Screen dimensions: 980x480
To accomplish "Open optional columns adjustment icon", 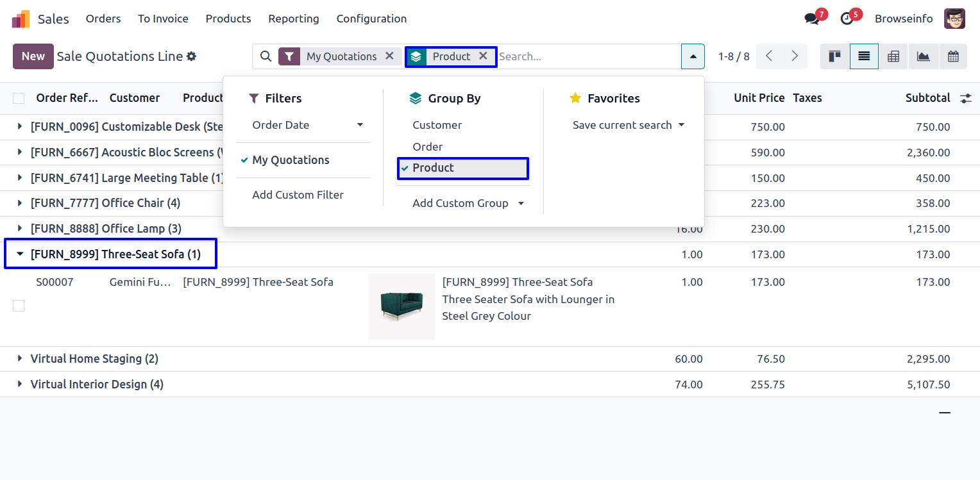I will coord(965,98).
